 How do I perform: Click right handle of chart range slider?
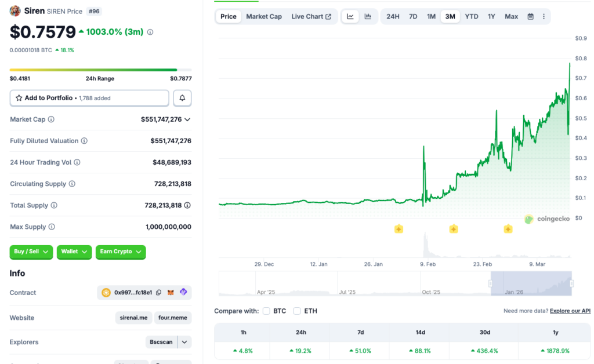[x=571, y=283]
